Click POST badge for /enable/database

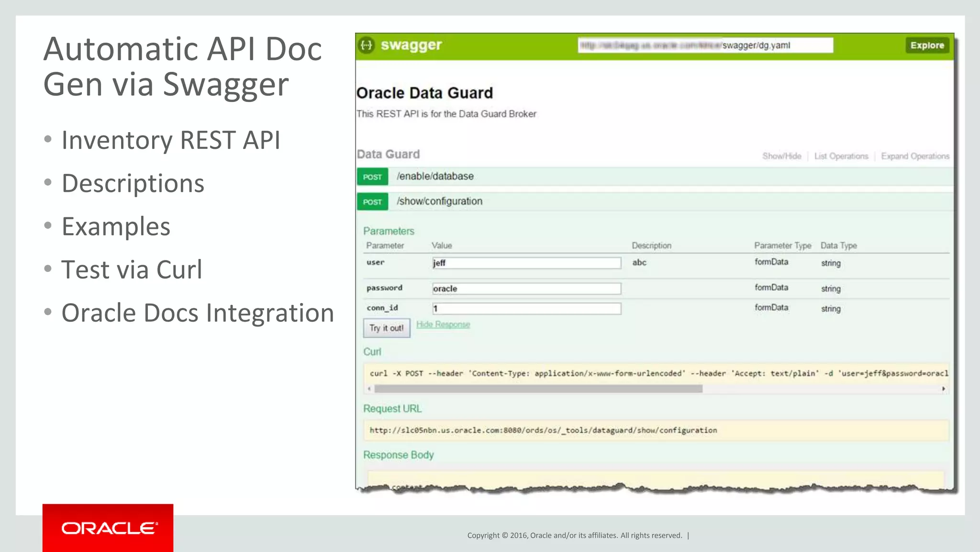pyautogui.click(x=372, y=177)
